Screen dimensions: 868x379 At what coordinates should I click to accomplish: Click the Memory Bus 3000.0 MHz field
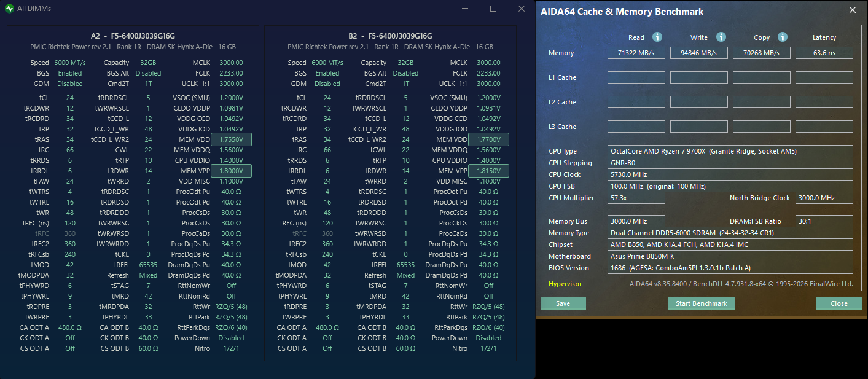point(636,221)
